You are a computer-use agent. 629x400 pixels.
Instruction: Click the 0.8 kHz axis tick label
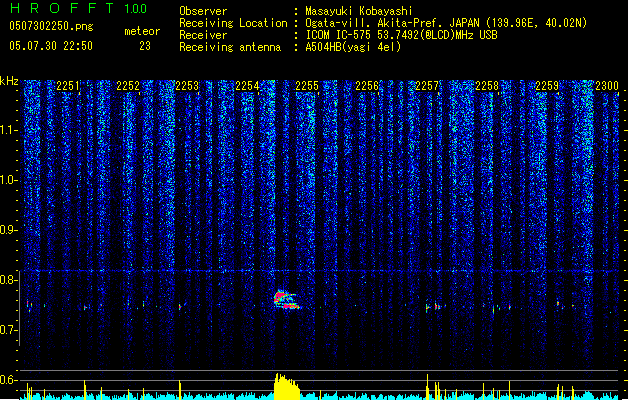[x=8, y=280]
